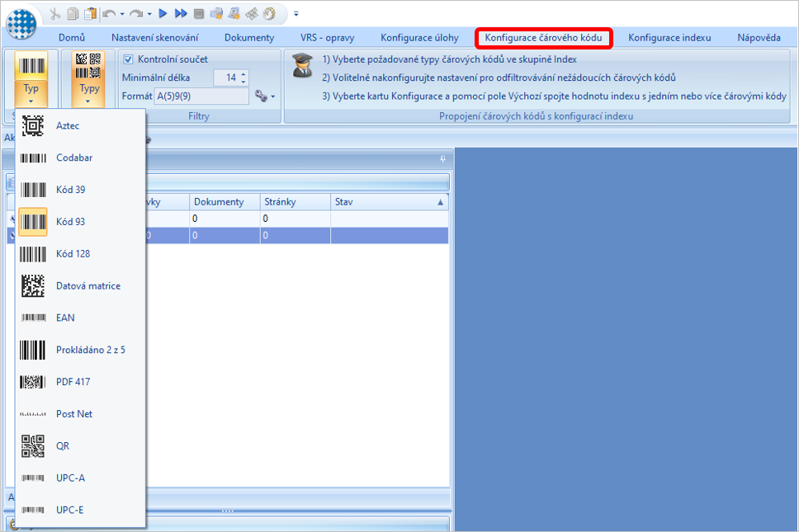Click the Redo arrow icon

(136, 14)
